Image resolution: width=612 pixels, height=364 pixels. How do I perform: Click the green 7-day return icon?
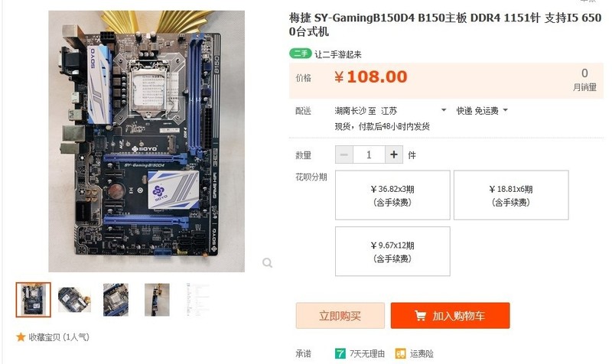(340, 354)
